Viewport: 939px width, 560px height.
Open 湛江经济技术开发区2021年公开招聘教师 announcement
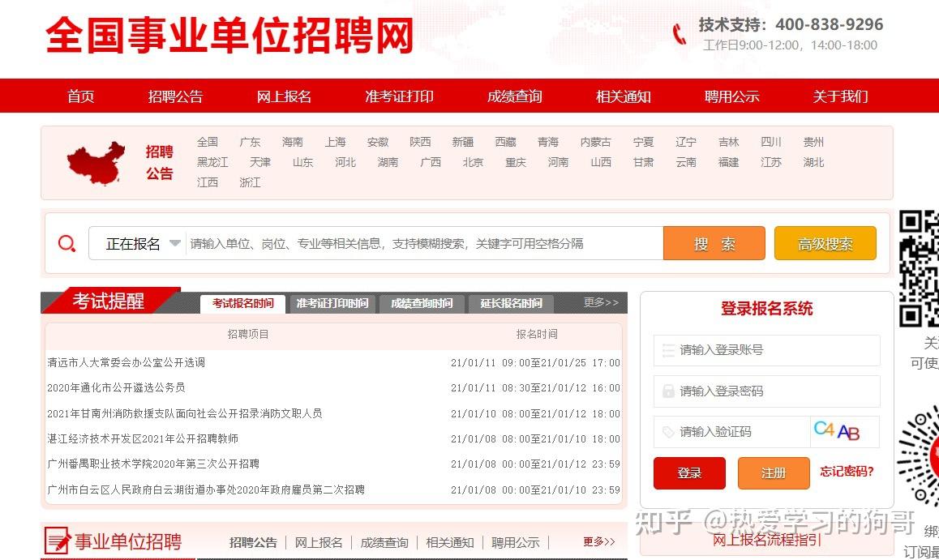click(143, 438)
